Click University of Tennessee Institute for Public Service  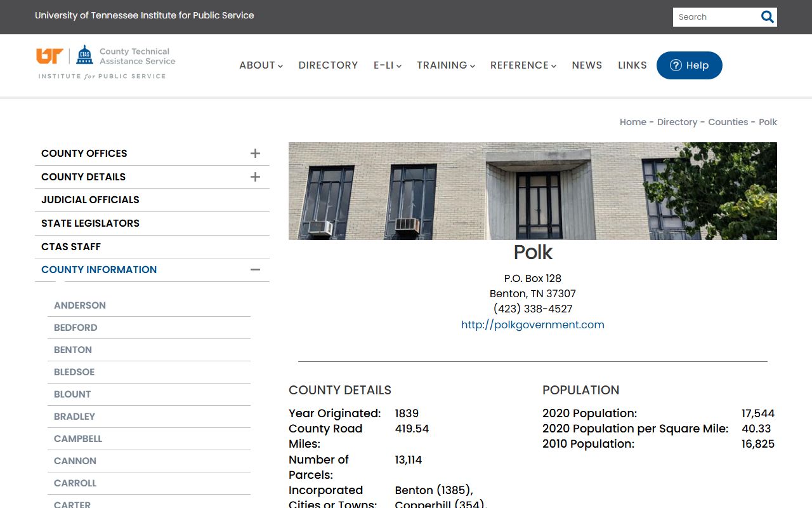pos(145,15)
